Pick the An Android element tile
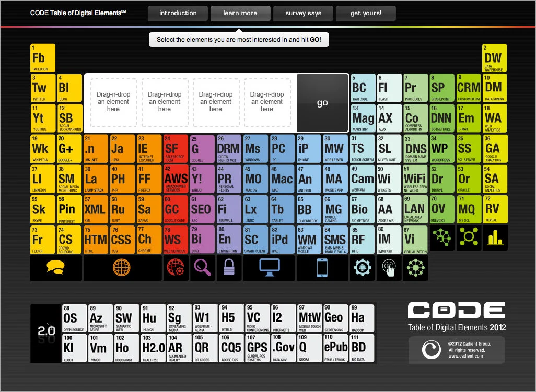This screenshot has height=392, width=536. point(309,179)
